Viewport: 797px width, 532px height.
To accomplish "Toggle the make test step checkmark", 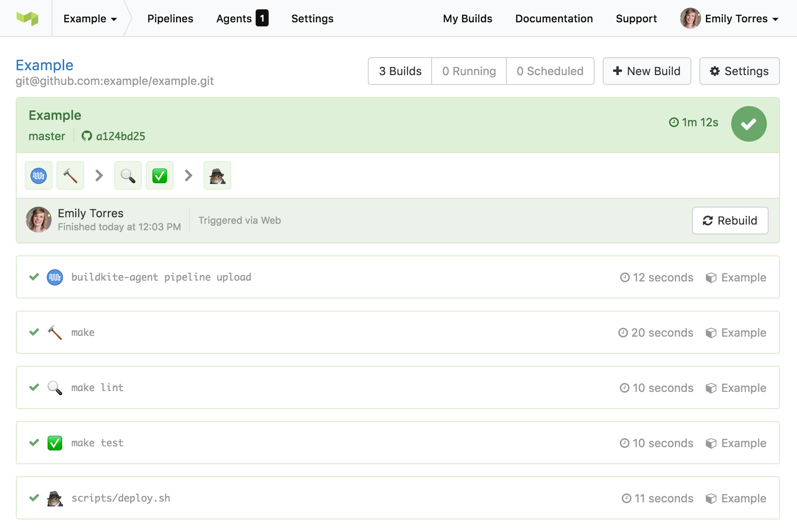I will (x=35, y=442).
